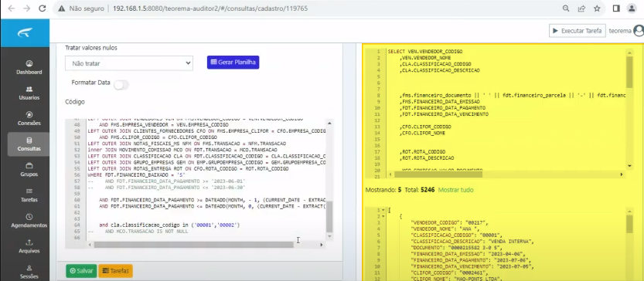
Task: Reload the page
Action: 42,8
